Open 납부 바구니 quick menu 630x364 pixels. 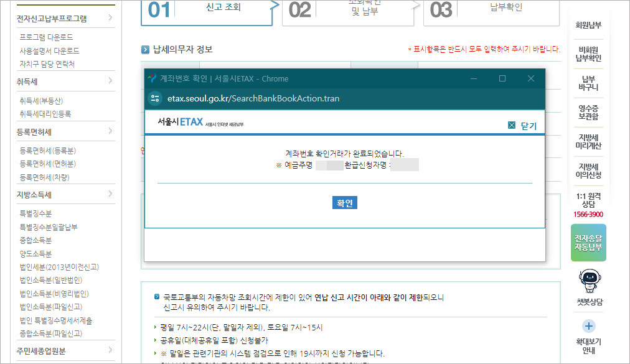tap(588, 83)
